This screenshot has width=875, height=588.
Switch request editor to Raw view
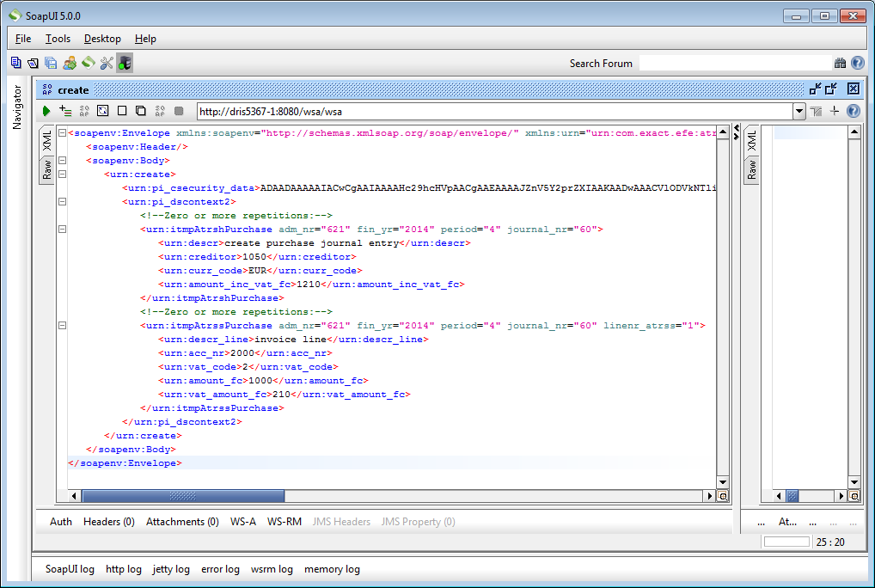[x=47, y=169]
